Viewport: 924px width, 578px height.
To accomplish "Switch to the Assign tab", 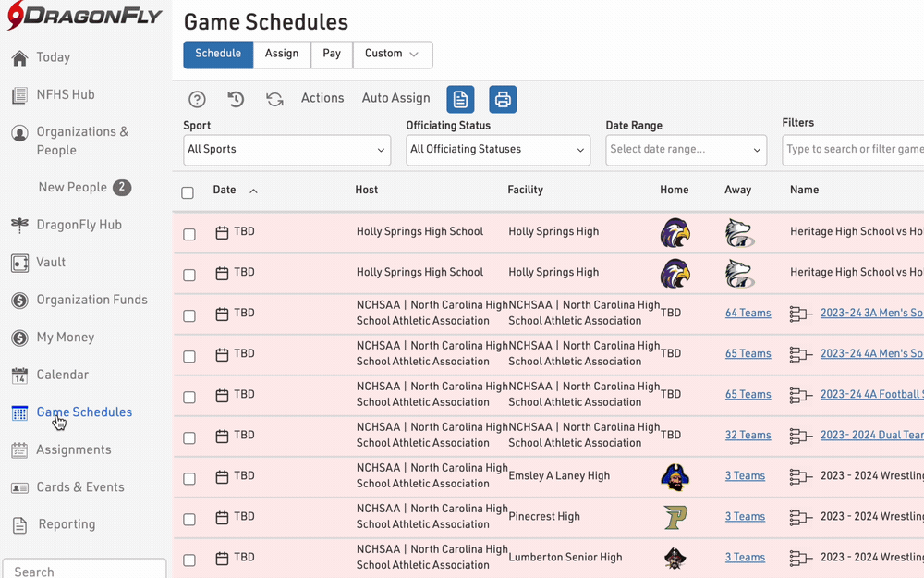I will pos(282,55).
